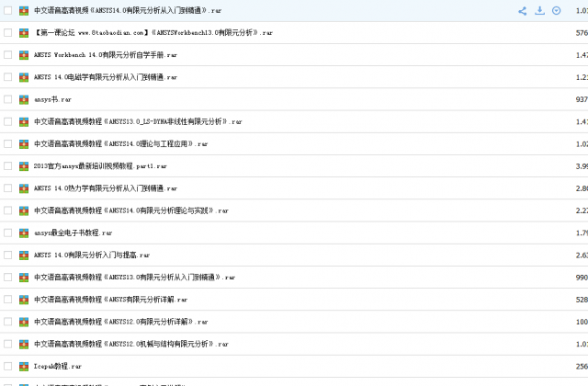Open 2013官方ansys最新培训视频教程.part1.rar
This screenshot has height=386, width=588.
[100, 165]
